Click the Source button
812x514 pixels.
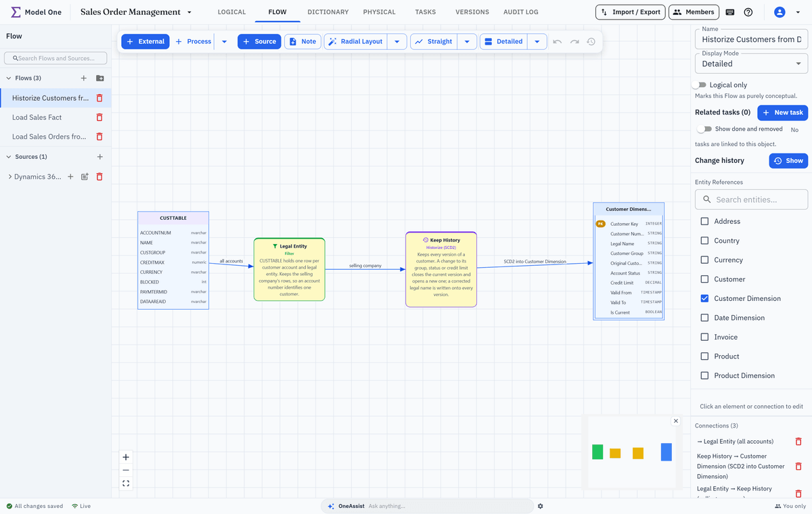pyautogui.click(x=259, y=41)
